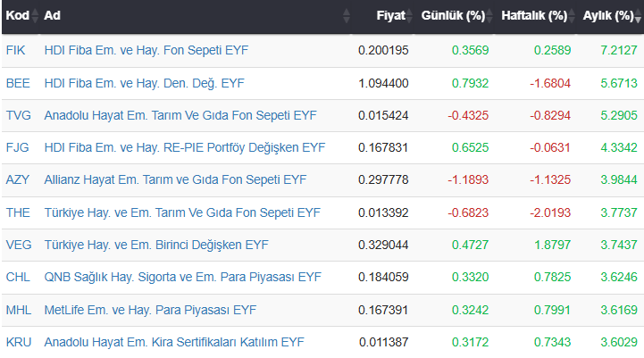Open Türkiye Hay. Tarım Ve Gıda fund
Screen dimensions: 644x358
182,212
